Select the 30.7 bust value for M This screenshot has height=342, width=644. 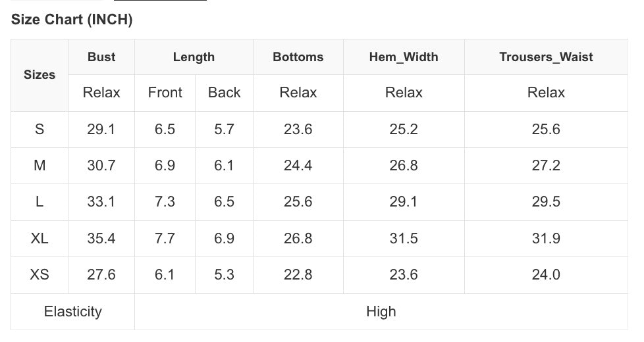click(x=101, y=166)
